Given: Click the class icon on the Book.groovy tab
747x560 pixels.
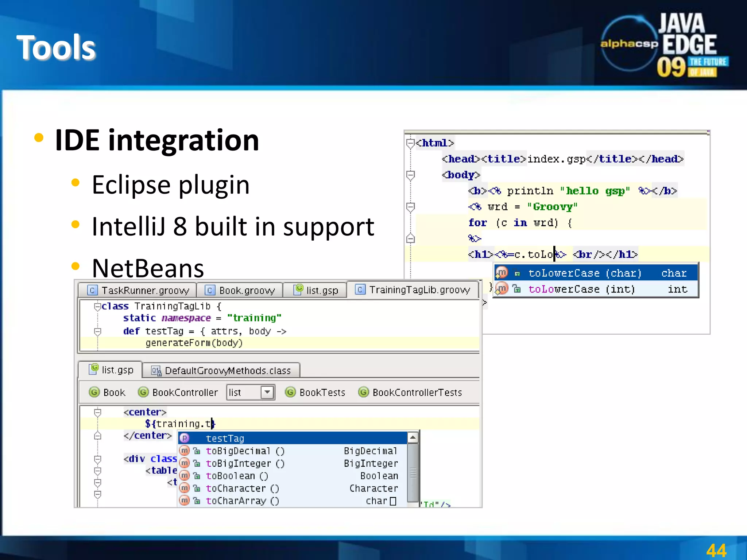Looking at the screenshot, I should coord(210,290).
